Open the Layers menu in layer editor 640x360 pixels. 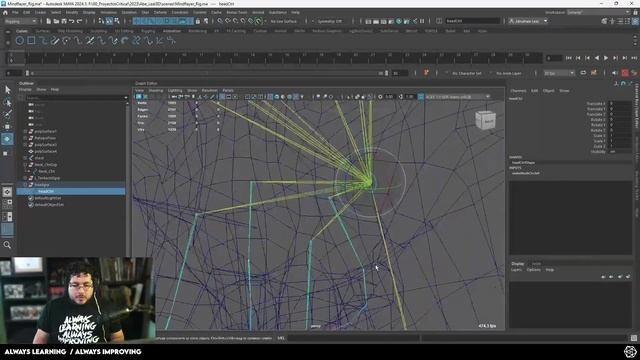[516, 270]
